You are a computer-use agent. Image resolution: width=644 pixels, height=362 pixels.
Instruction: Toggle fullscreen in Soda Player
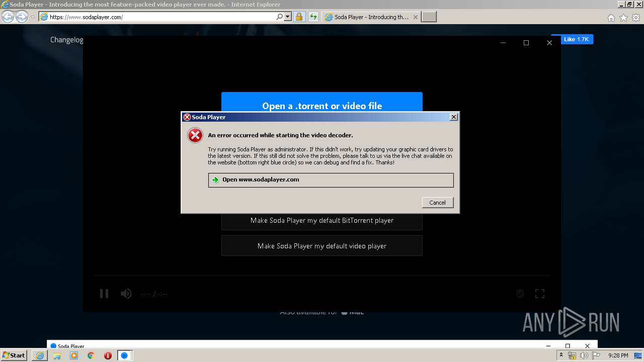tap(540, 294)
